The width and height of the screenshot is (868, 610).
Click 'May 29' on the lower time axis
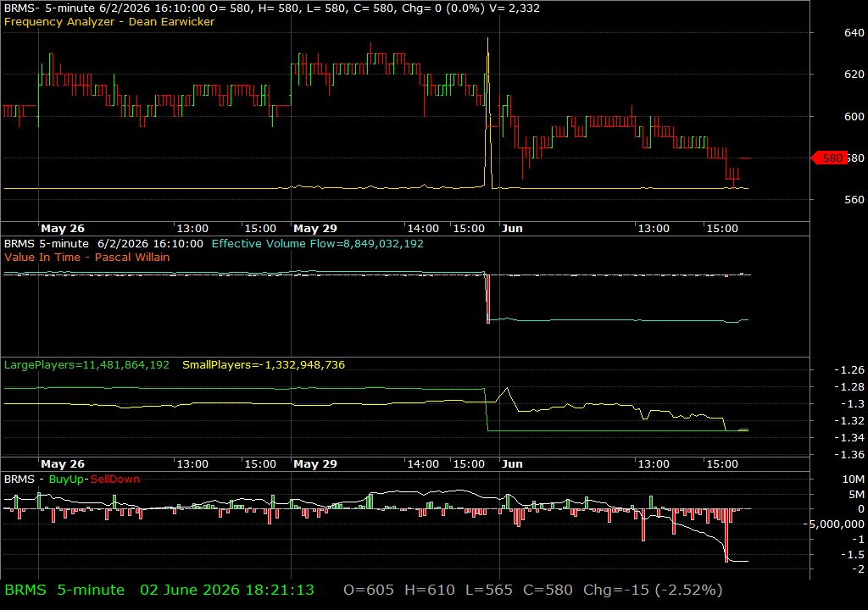coord(315,464)
